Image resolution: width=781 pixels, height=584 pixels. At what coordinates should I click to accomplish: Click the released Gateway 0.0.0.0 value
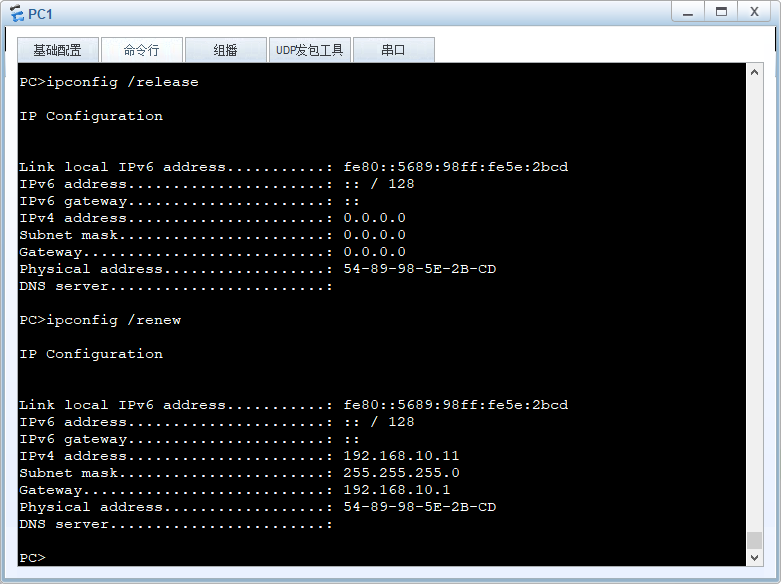[375, 252]
